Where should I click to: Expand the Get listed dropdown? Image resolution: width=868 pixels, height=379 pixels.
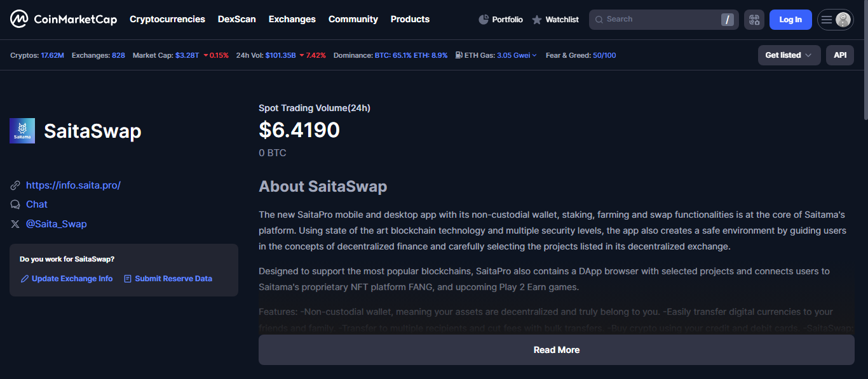point(789,55)
